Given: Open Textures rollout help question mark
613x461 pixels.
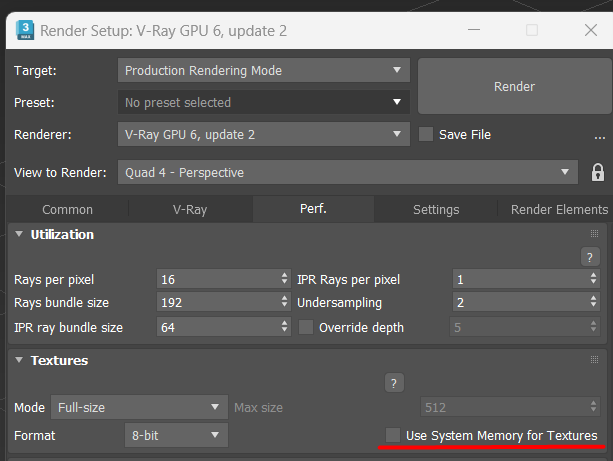Looking at the screenshot, I should point(394,383).
